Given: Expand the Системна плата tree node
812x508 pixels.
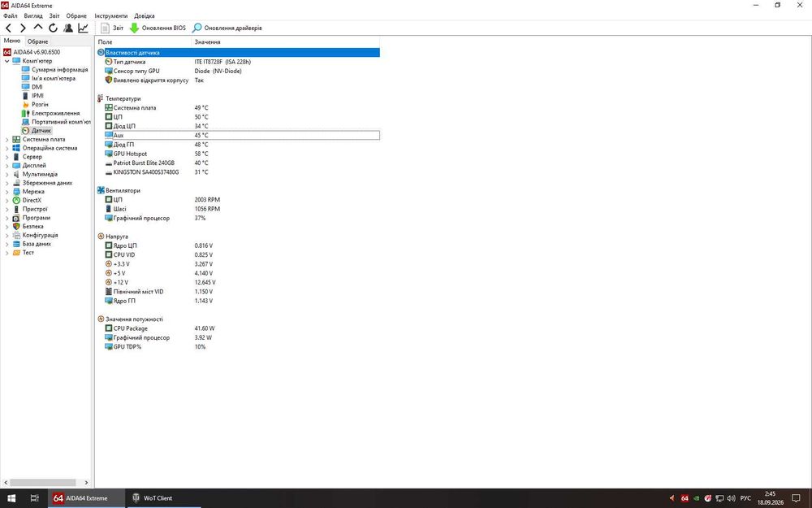Looking at the screenshot, I should click(6, 140).
